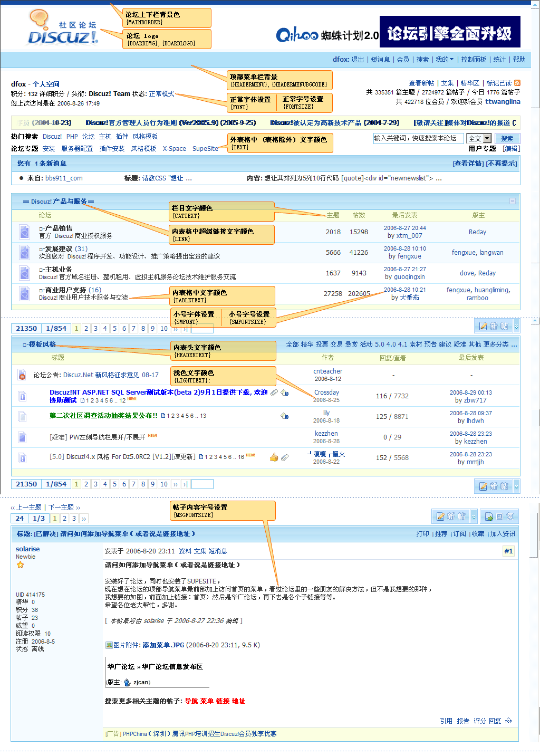The image size is (540, 756).
Task: Open the 全文 search scope dropdown
Action: click(x=487, y=138)
